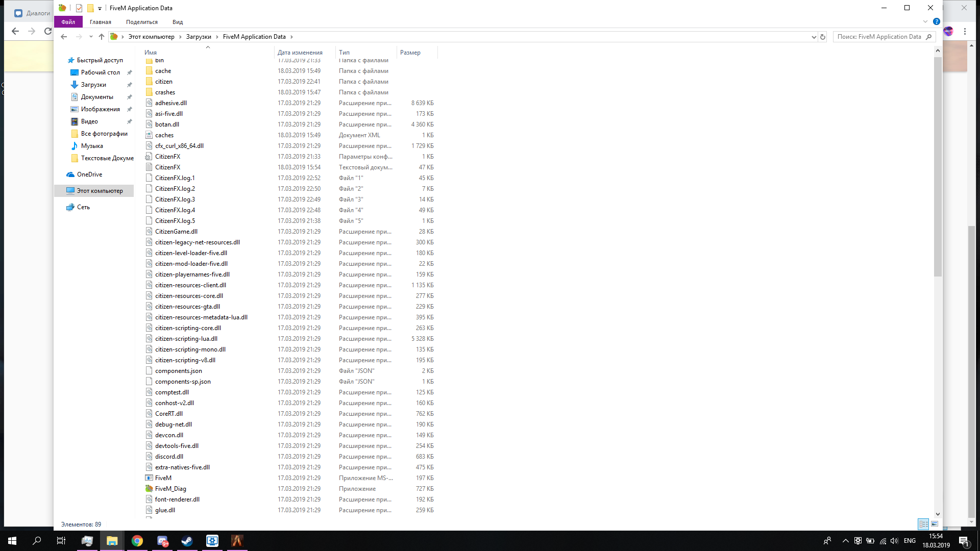Viewport: 980px width, 551px height.
Task: Select the caches XML document icon
Action: click(x=149, y=135)
